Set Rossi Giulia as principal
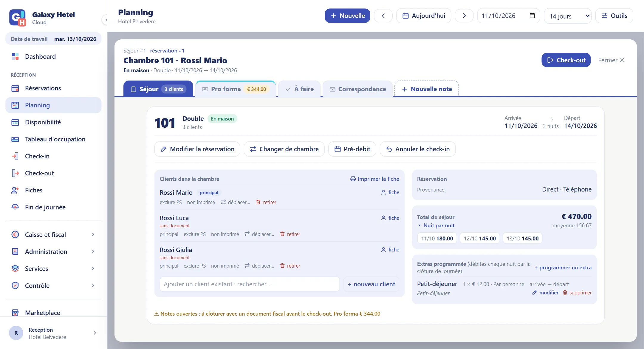This screenshot has width=644, height=349. [169, 266]
